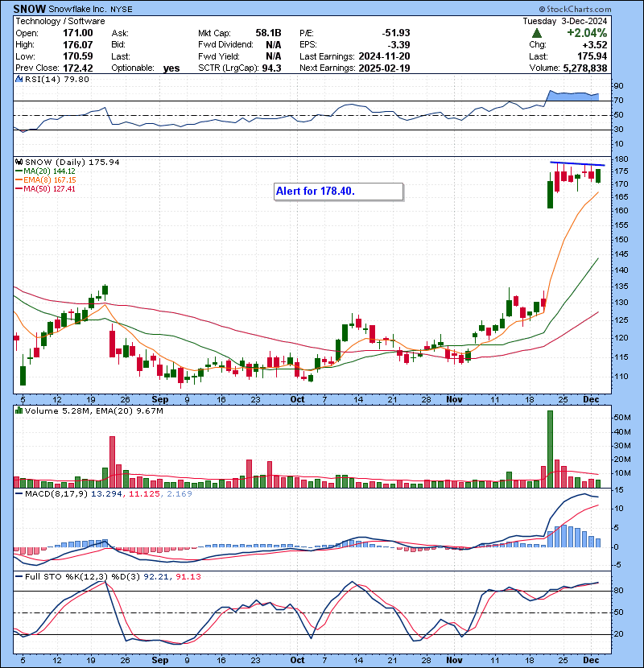Click the SNOW (Daily) 175.94 chart label
This screenshot has width=644, height=668.
[72, 163]
